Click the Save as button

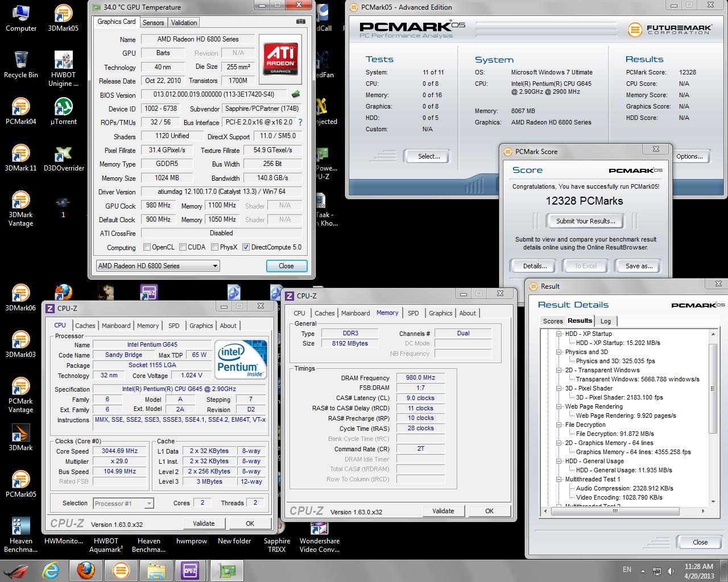639,266
